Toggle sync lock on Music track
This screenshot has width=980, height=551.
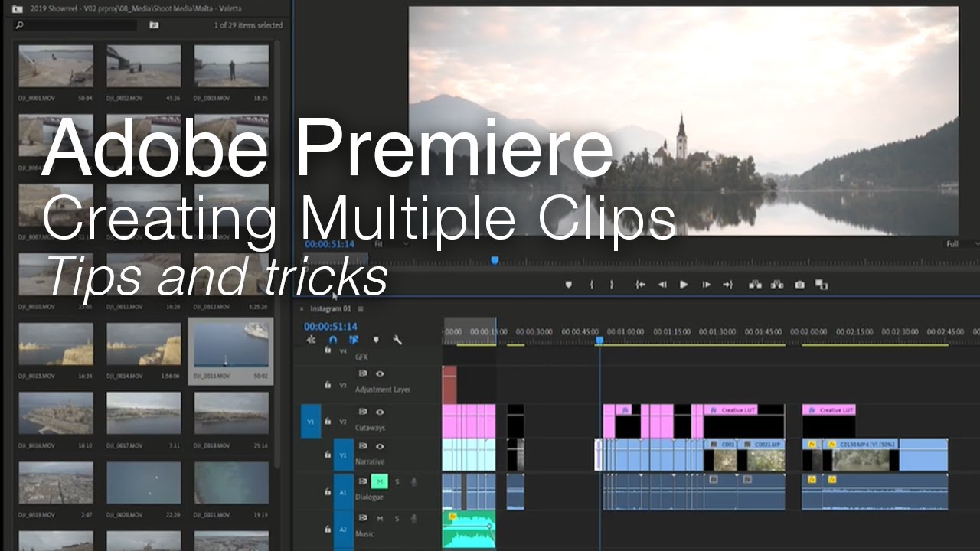[x=363, y=519]
